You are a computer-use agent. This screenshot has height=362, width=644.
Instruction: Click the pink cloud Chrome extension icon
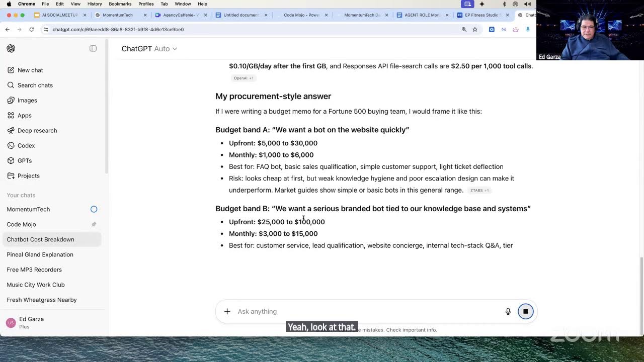(516, 29)
